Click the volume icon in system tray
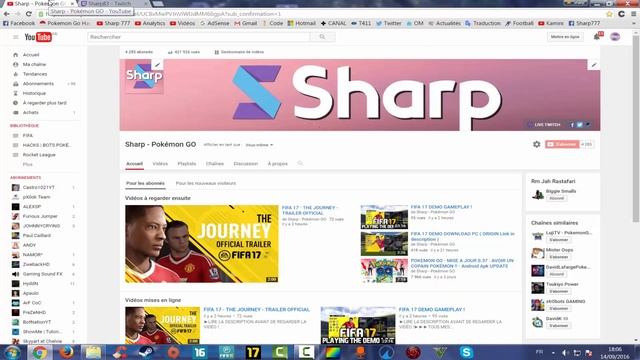Image resolution: width=640 pixels, height=360 pixels. (x=565, y=353)
